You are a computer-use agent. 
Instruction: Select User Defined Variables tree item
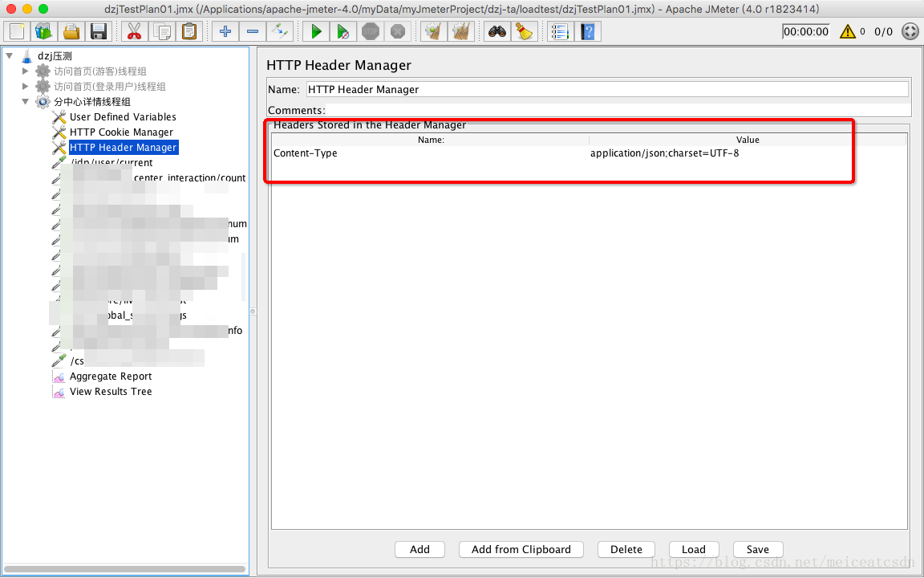pyautogui.click(x=123, y=116)
